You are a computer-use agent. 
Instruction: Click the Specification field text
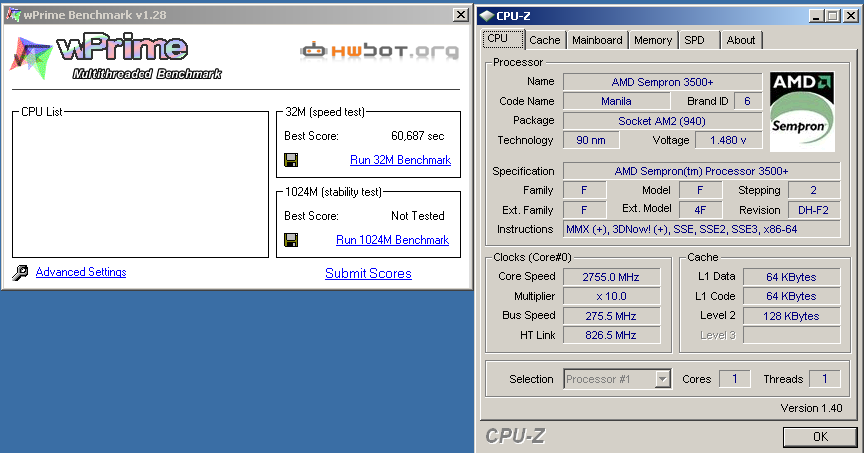tap(701, 171)
